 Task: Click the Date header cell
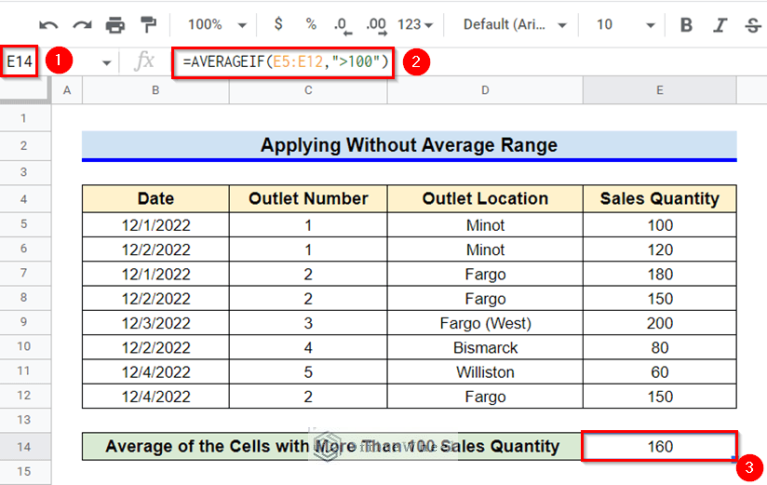tap(156, 199)
